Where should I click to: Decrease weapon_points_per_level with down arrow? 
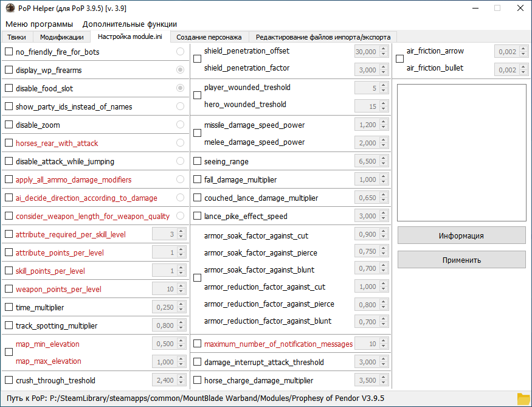181,292
